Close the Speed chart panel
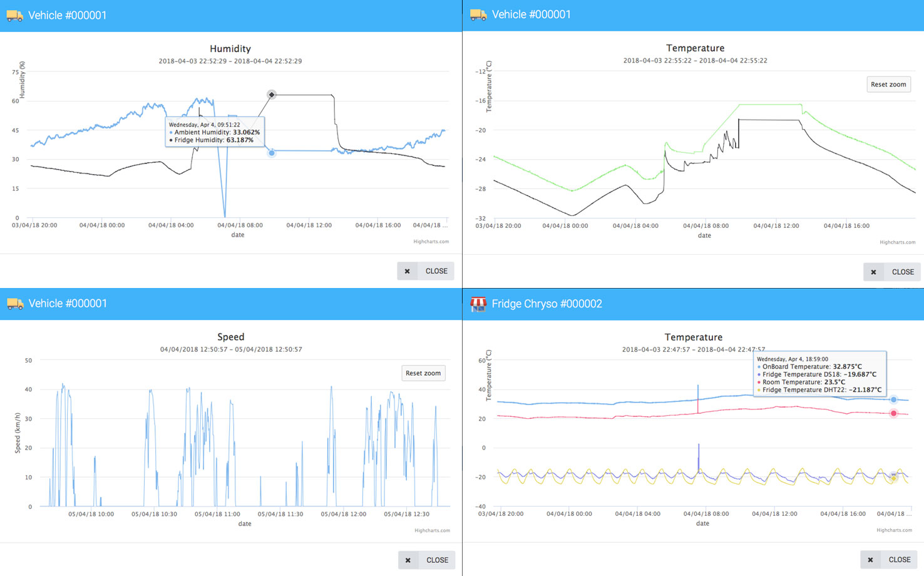Viewport: 924px width, 576px height. click(x=426, y=560)
